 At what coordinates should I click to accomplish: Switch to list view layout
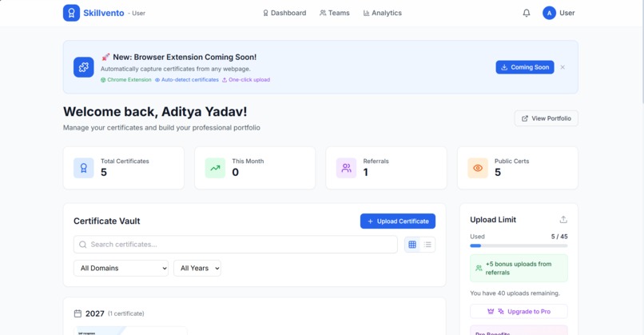(x=427, y=245)
